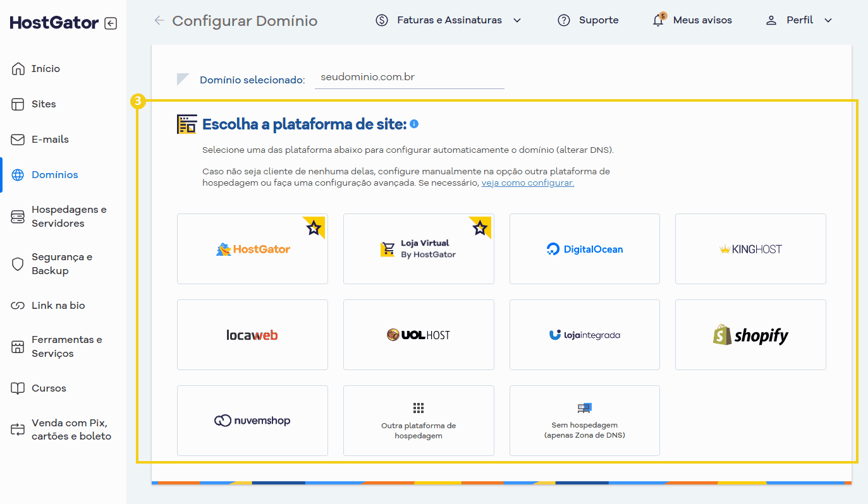Click the star badge on HostGator card

coord(314,227)
